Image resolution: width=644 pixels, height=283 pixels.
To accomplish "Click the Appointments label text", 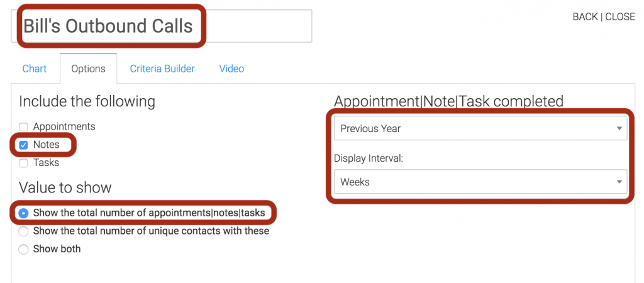I will 64,127.
